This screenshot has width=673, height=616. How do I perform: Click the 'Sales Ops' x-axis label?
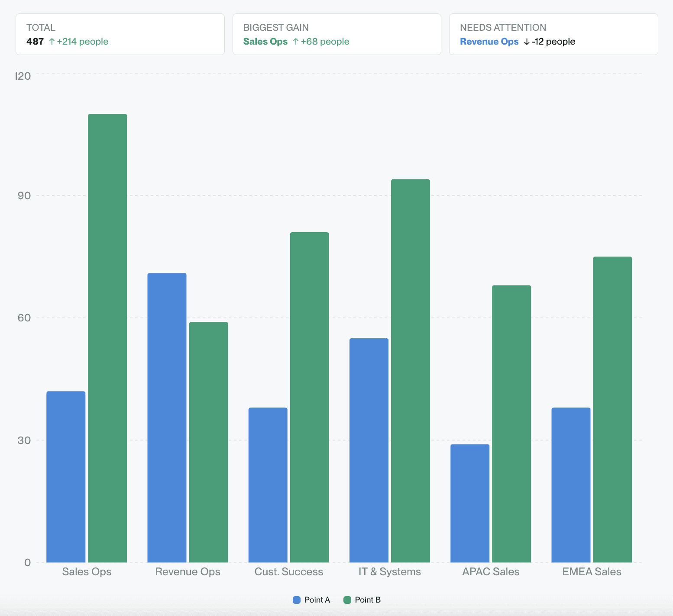tap(87, 572)
